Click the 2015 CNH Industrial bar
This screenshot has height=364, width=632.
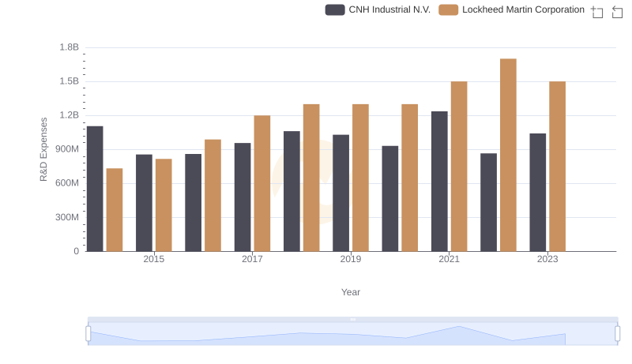pyautogui.click(x=145, y=203)
